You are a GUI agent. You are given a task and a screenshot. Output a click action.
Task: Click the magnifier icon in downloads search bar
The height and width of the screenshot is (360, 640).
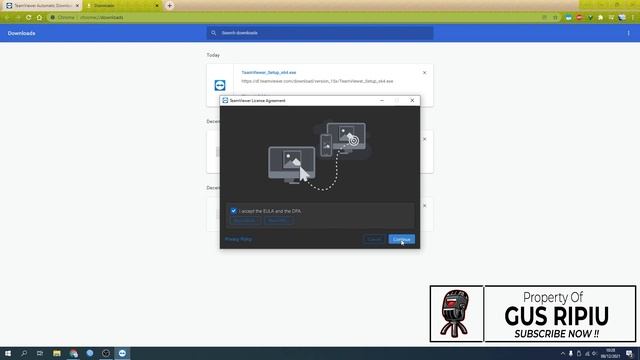click(213, 33)
